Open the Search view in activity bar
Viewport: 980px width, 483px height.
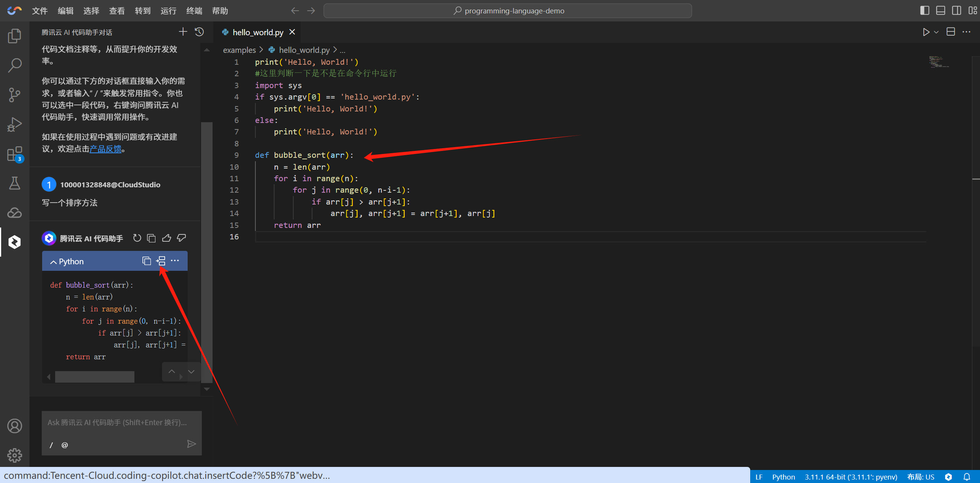[15, 65]
